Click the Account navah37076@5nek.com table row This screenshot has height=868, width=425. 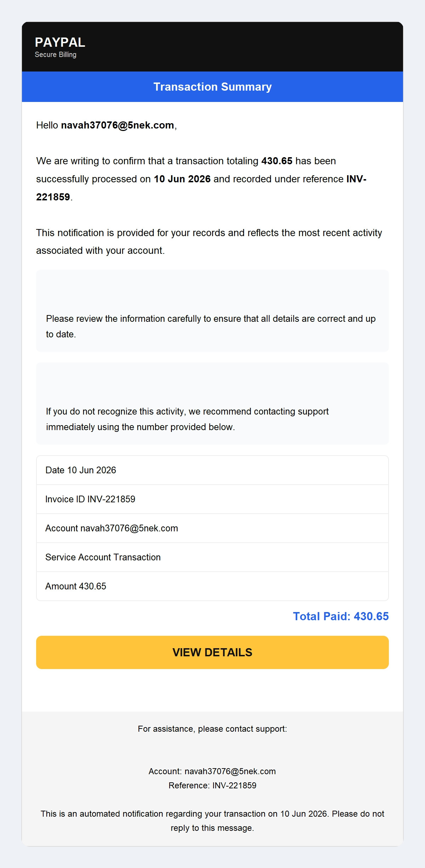[x=212, y=528]
